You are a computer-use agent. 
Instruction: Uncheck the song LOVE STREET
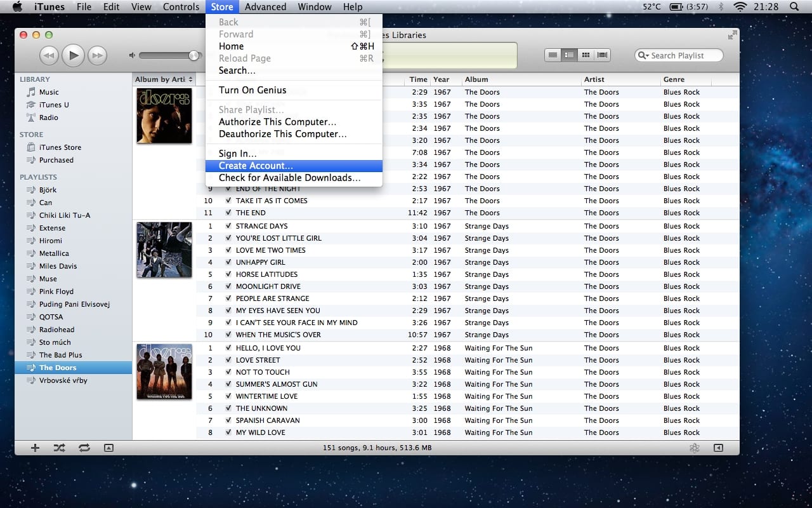click(228, 360)
